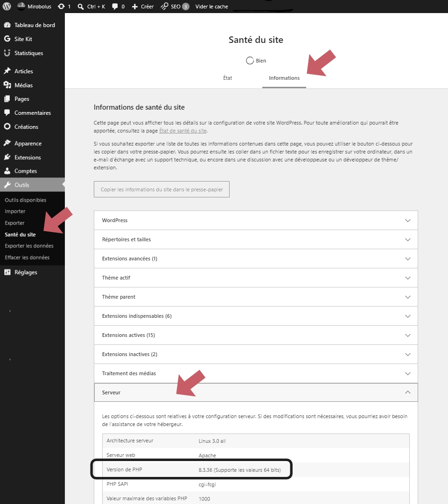Click the Commentaires bubble icon in sidebar
448x504 pixels.
[7, 113]
